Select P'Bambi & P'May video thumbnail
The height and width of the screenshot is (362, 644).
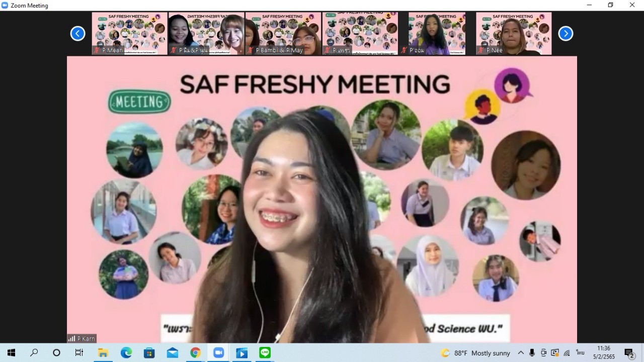coord(283,33)
